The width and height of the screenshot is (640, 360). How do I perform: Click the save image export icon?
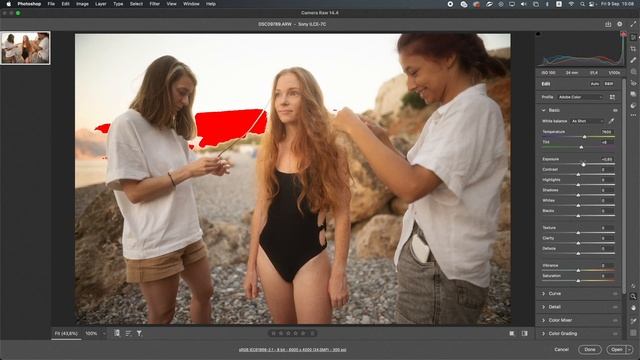click(x=608, y=24)
